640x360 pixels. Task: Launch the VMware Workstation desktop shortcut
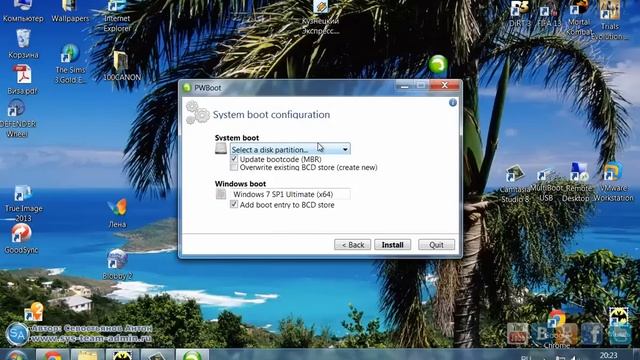point(613,182)
